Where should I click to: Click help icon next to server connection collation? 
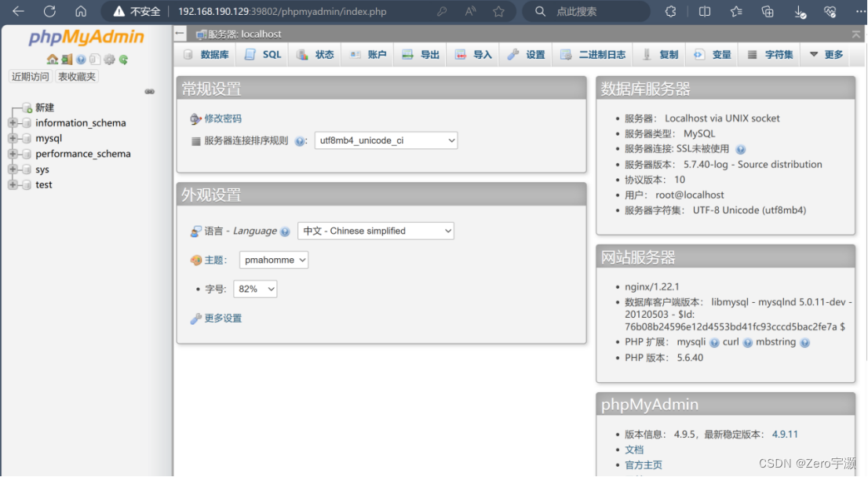click(x=300, y=141)
